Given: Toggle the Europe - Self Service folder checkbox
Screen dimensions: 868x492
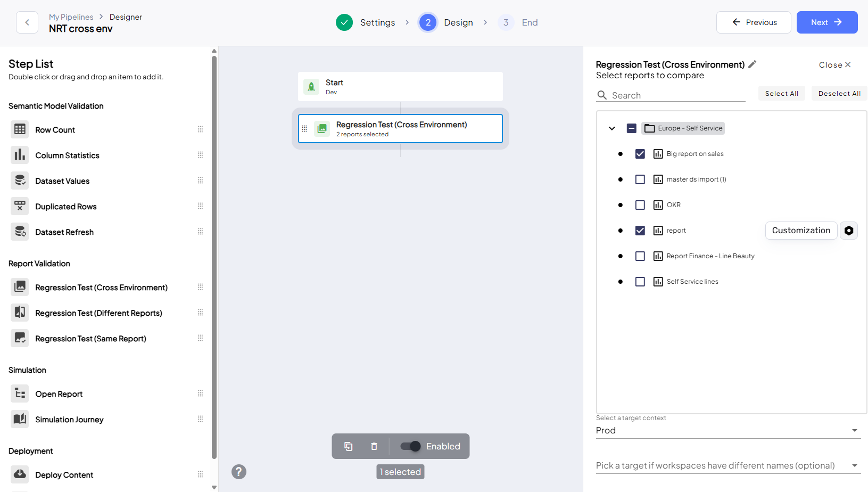Looking at the screenshot, I should click(632, 128).
